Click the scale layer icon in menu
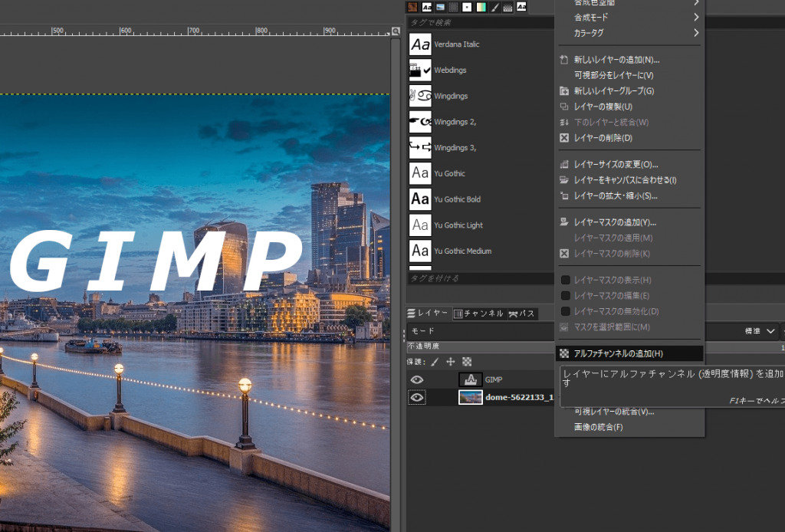Viewport: 785px width, 532px height. coord(564,196)
